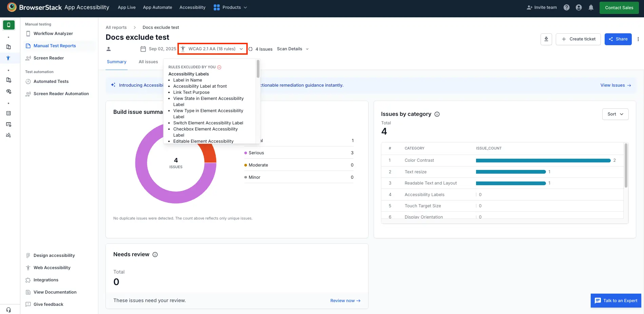Switch to the All issues tab
This screenshot has height=314, width=644.
tap(148, 62)
